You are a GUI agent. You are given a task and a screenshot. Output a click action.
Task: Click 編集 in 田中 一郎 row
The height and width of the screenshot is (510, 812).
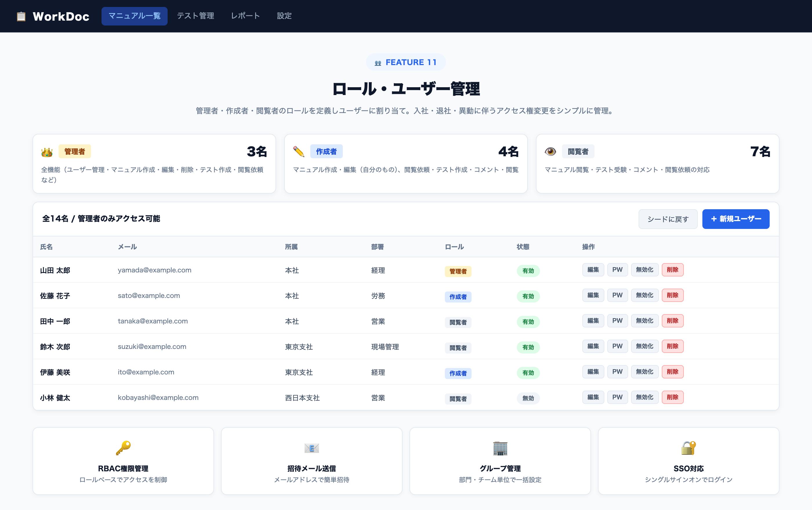coord(593,321)
